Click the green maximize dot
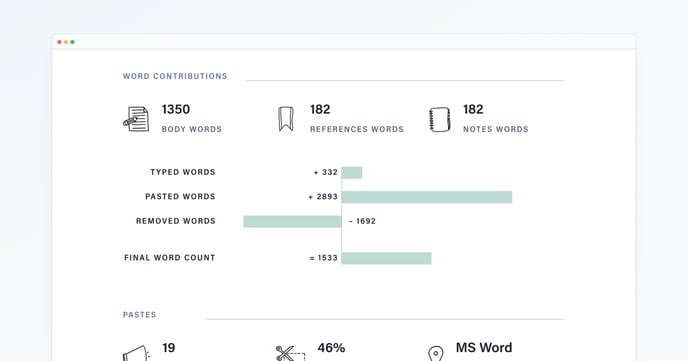Screen dimensions: 688x361 click(x=72, y=42)
